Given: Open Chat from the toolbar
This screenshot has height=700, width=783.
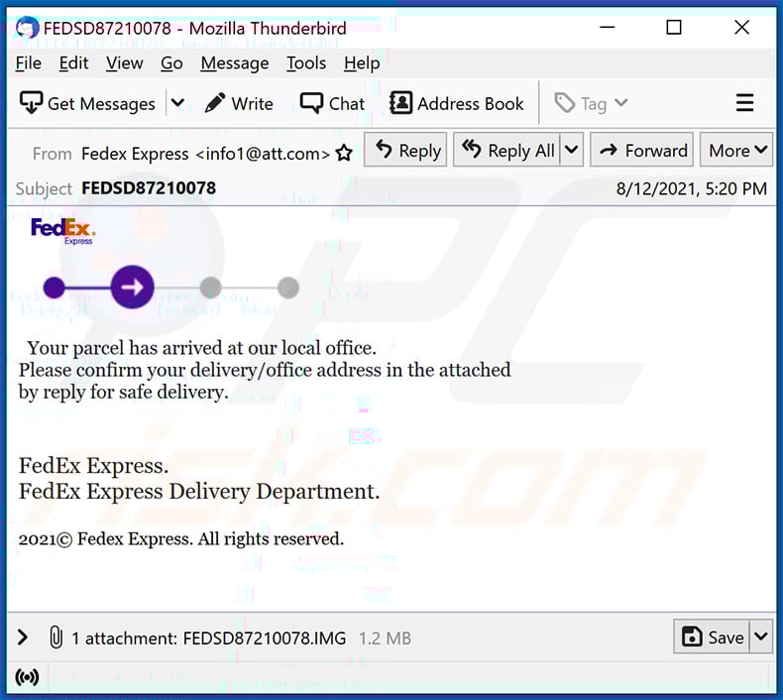Looking at the screenshot, I should coord(332,103).
